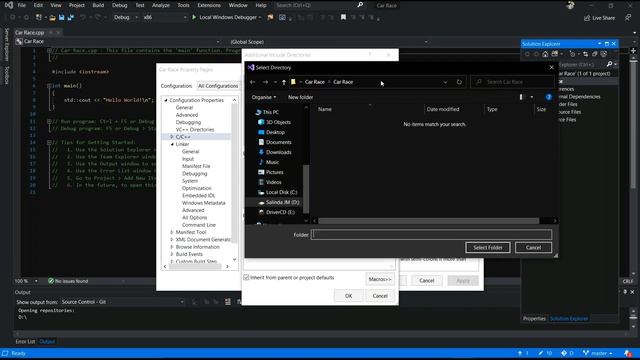
Task: Click the 100 % zoom level dropdown
Action: (26, 281)
